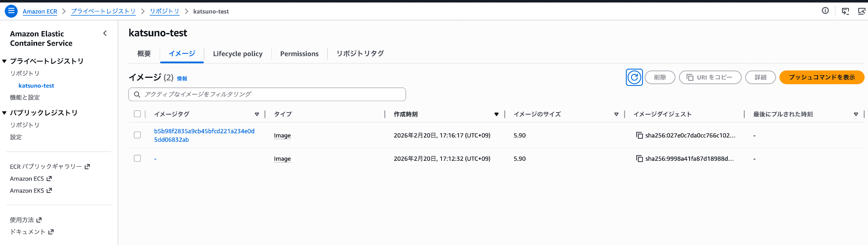Select checkbox for image b5b98f2835a9
Screen dimensions: 868x245
[137, 135]
